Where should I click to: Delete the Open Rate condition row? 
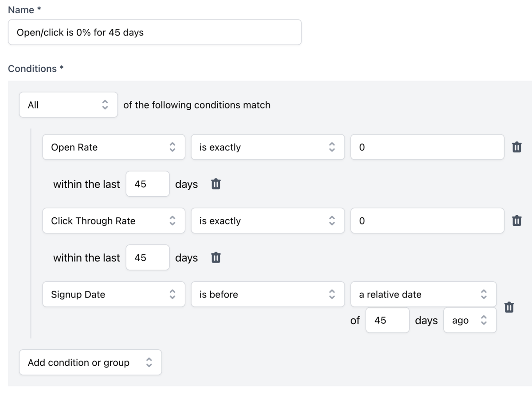tap(516, 147)
